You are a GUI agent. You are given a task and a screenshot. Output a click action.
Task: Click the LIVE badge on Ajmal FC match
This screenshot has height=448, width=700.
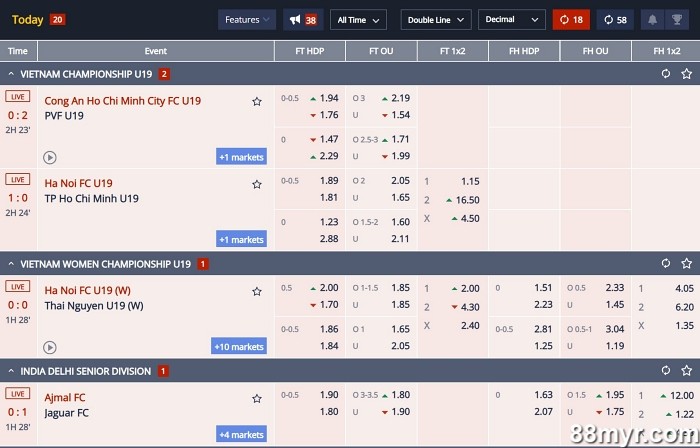point(17,394)
